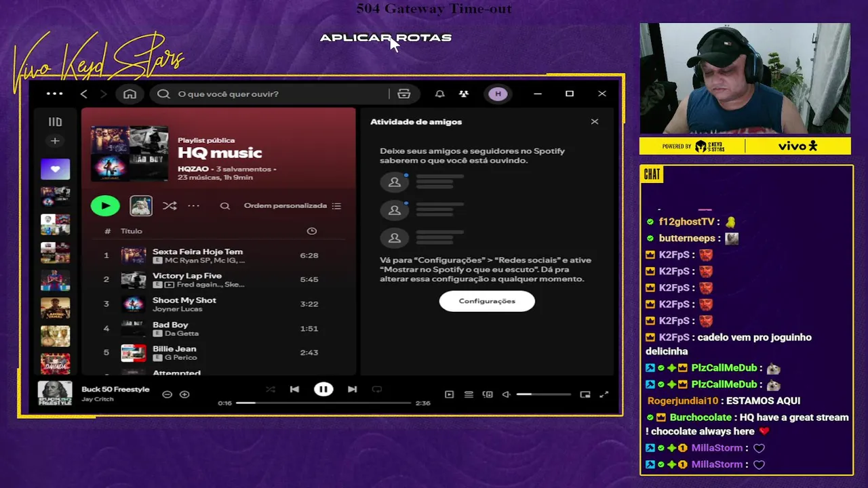Skip to previous track
Image resolution: width=868 pixels, height=488 pixels.
[294, 389]
